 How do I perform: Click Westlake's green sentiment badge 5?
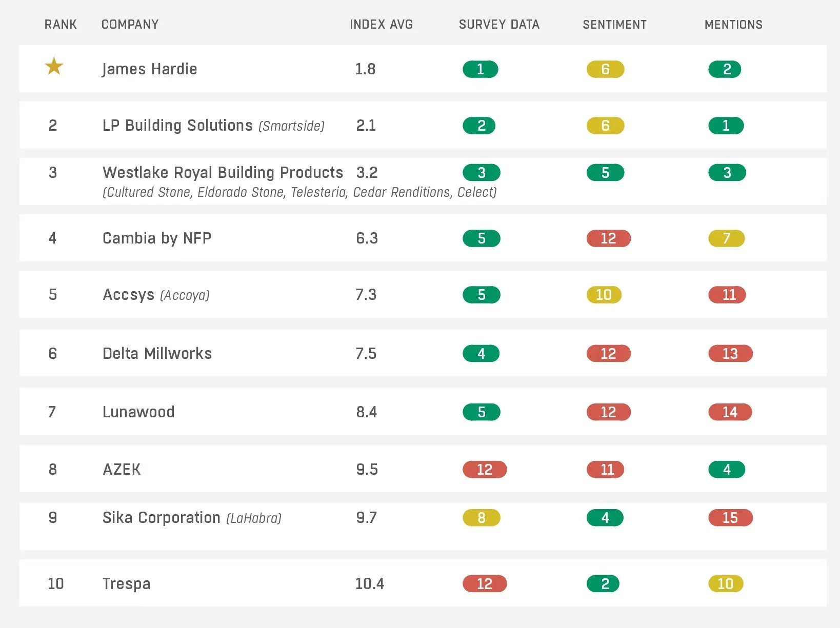click(605, 173)
